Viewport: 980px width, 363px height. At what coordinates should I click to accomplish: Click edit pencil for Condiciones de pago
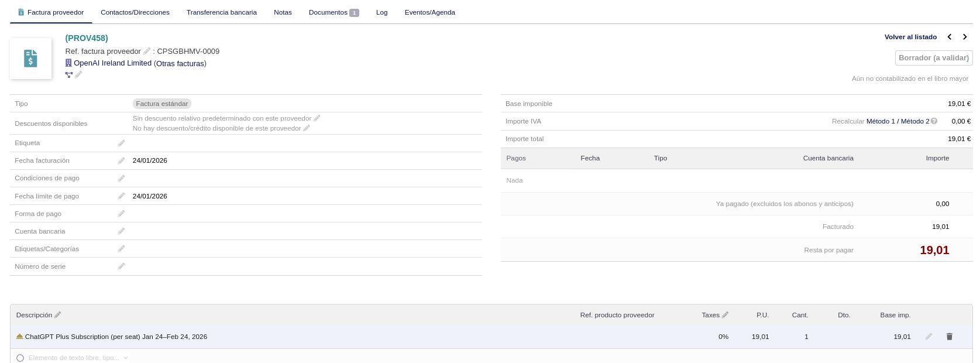click(121, 179)
